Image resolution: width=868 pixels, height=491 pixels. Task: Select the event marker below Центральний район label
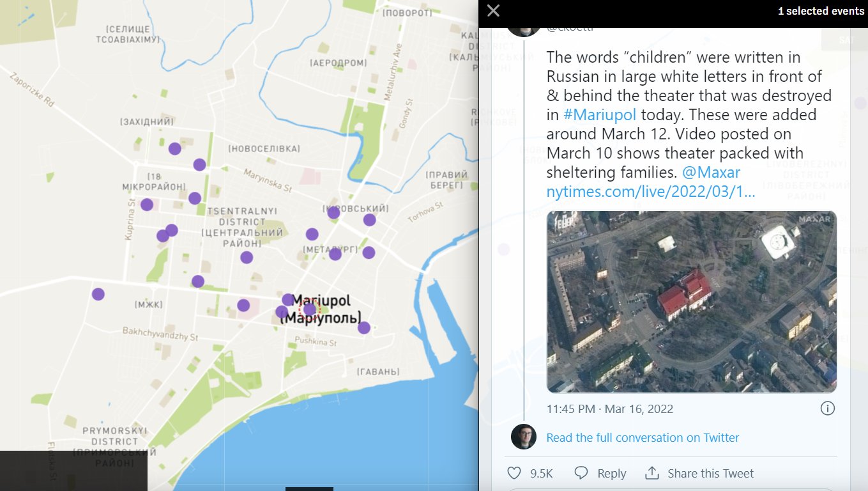point(247,258)
